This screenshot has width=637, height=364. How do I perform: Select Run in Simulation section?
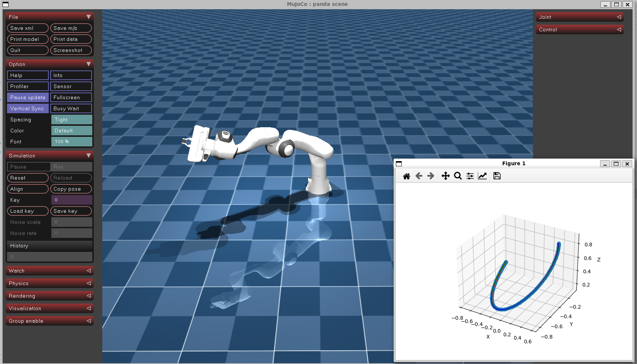(71, 167)
